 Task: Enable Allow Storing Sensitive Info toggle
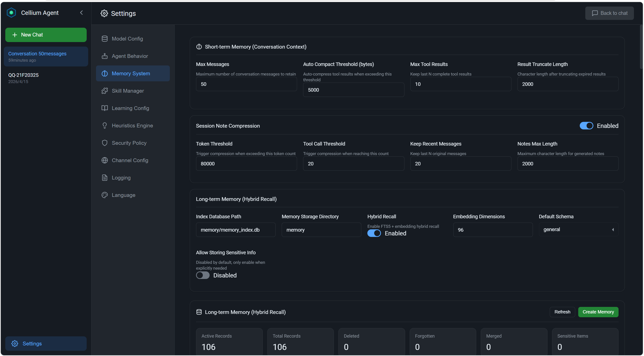pos(203,275)
